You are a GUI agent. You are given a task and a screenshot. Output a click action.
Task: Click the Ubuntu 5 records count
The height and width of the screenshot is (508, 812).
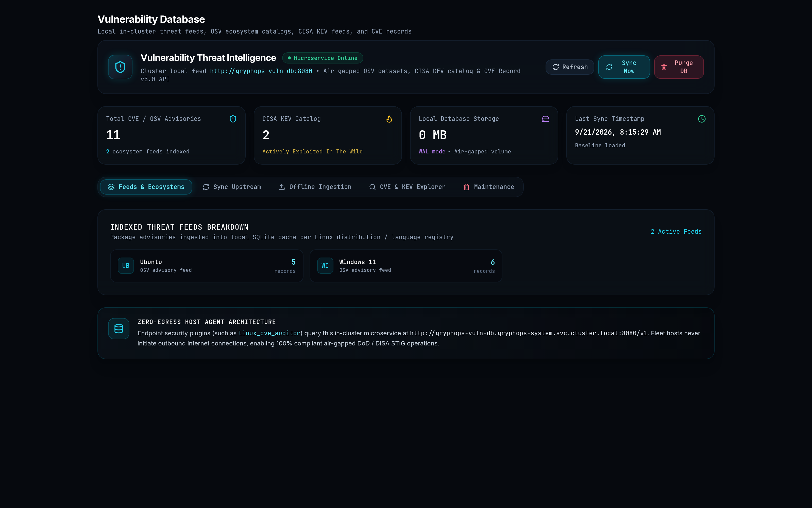pos(293,262)
